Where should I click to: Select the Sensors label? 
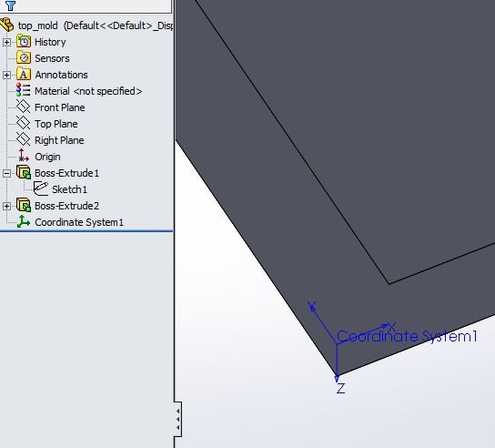52,58
